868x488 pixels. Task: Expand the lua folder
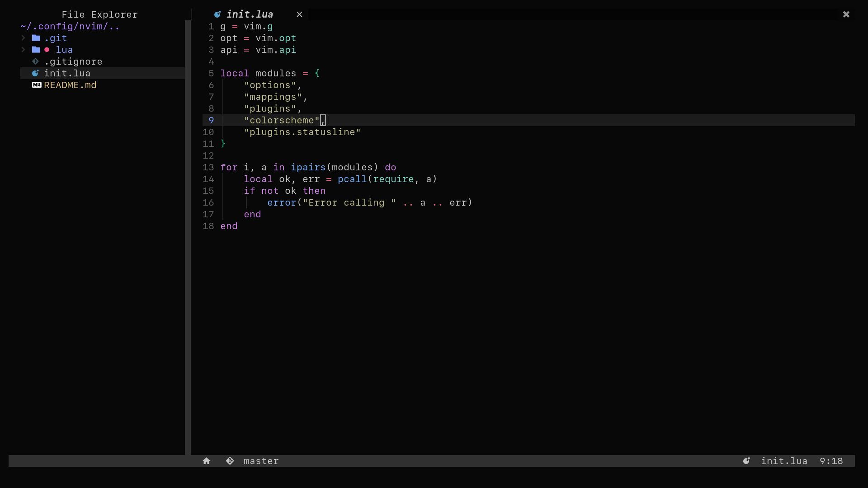pyautogui.click(x=23, y=50)
